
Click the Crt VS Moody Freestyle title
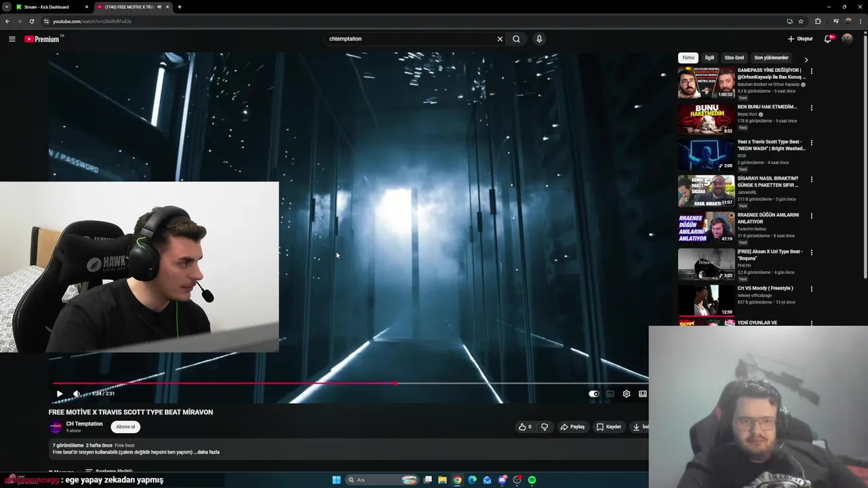(x=765, y=288)
